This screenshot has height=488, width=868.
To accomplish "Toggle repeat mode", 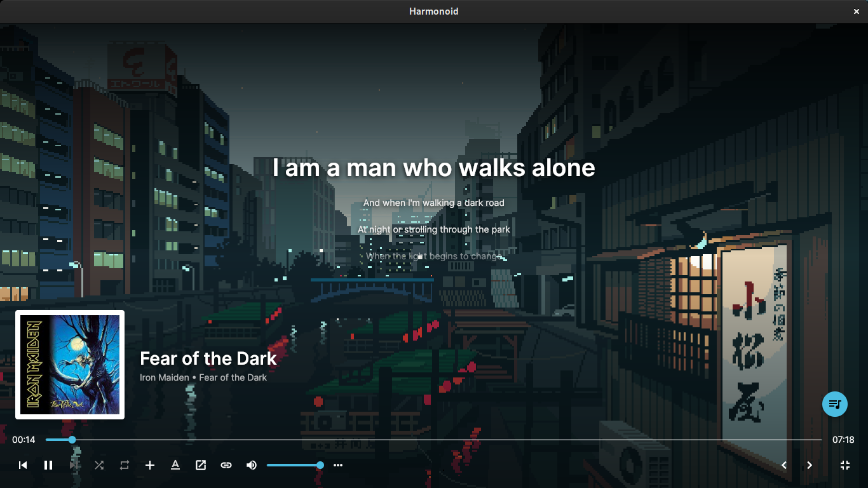I will click(x=125, y=465).
